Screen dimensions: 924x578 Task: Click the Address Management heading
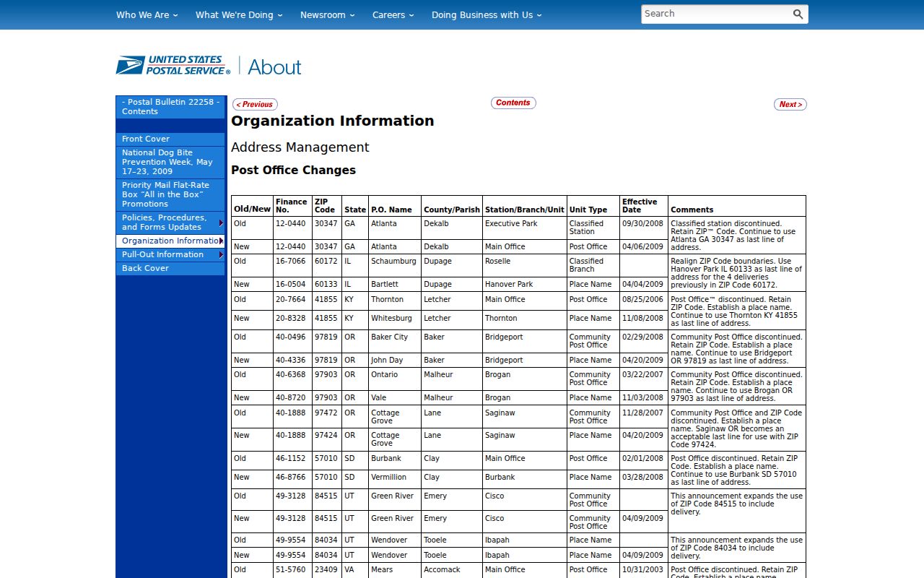tap(300, 147)
